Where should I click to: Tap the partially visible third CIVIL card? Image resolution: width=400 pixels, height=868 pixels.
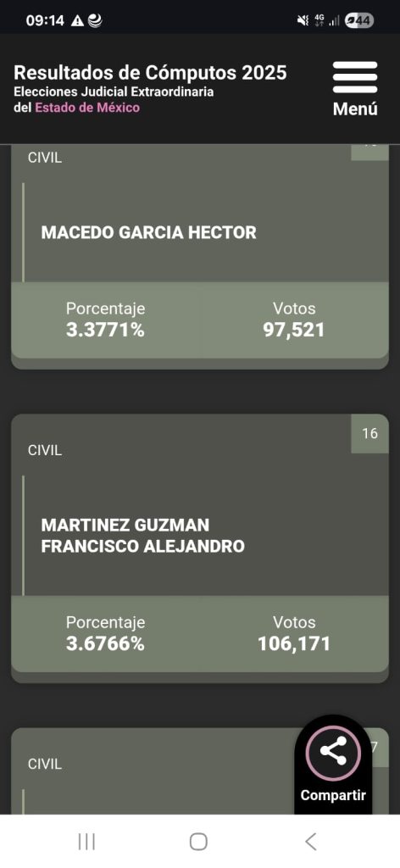pos(155,771)
